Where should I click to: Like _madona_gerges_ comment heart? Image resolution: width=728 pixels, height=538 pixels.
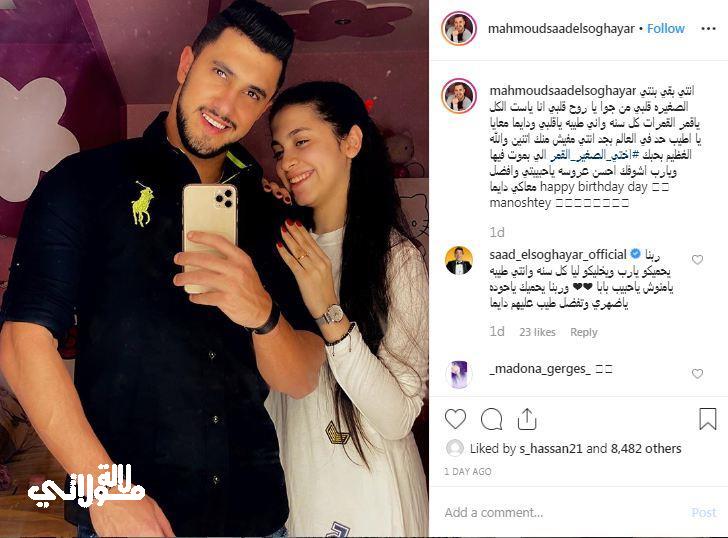tap(697, 374)
